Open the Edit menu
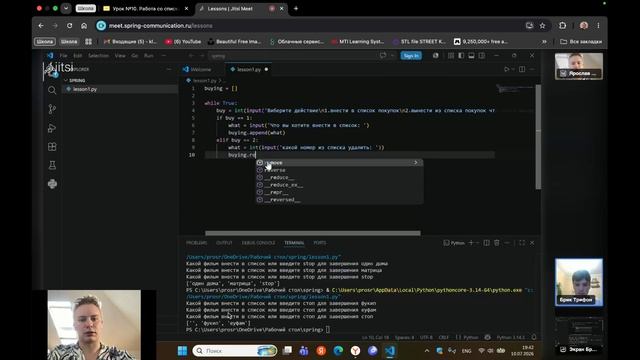Screen dimensions: 640x360 point(78,56)
